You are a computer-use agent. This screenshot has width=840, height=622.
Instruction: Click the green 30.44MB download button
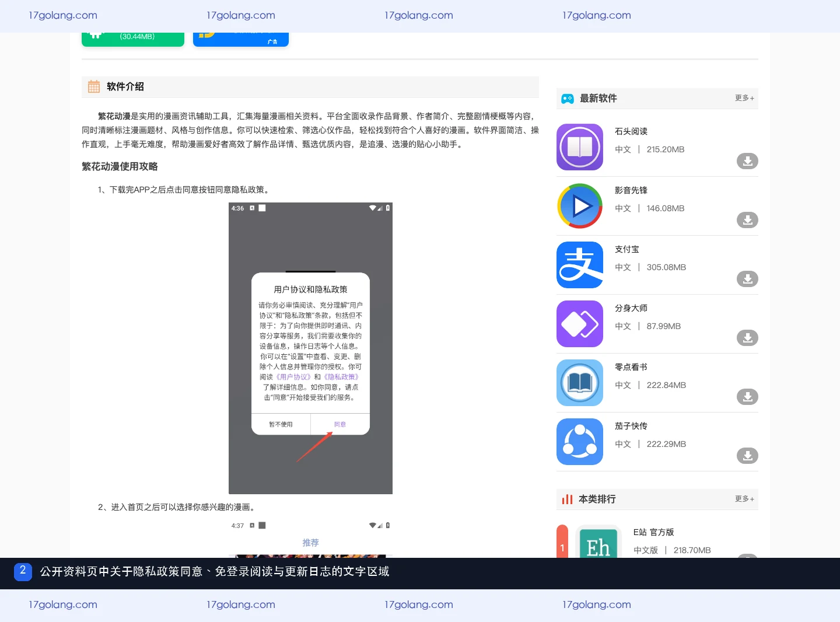tap(133, 39)
